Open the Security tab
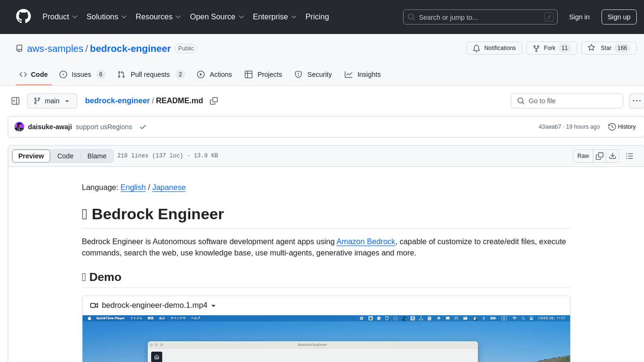The image size is (644, 362). tap(313, 74)
